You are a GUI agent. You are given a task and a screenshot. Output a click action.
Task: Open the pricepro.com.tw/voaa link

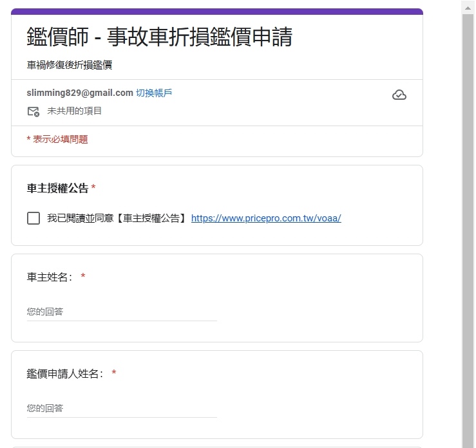pyautogui.click(x=266, y=218)
